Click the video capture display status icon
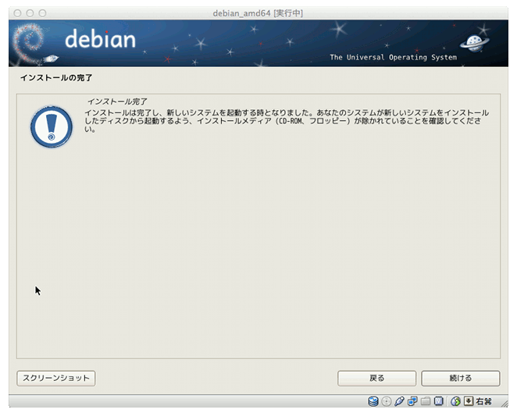This screenshot has height=420, width=517. (439, 401)
